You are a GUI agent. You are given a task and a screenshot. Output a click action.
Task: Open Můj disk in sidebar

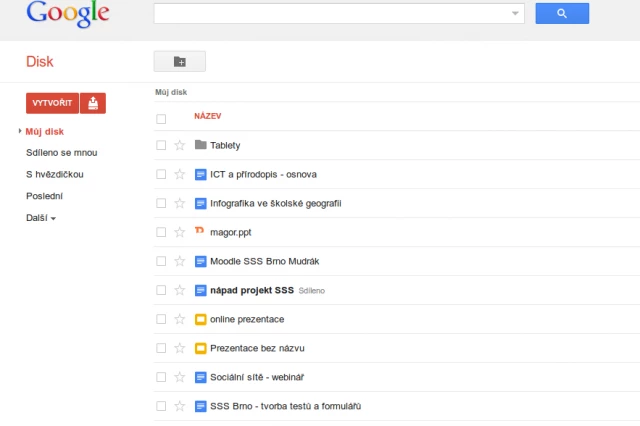tap(44, 132)
